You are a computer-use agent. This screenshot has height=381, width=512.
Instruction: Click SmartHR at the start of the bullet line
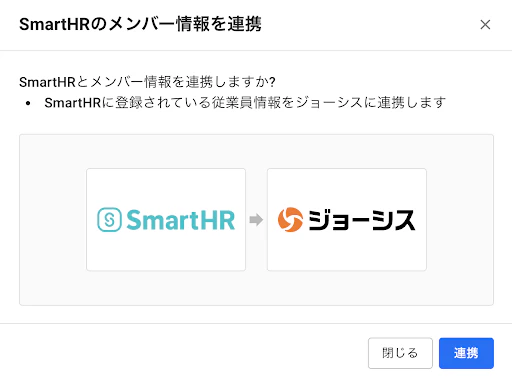point(73,103)
